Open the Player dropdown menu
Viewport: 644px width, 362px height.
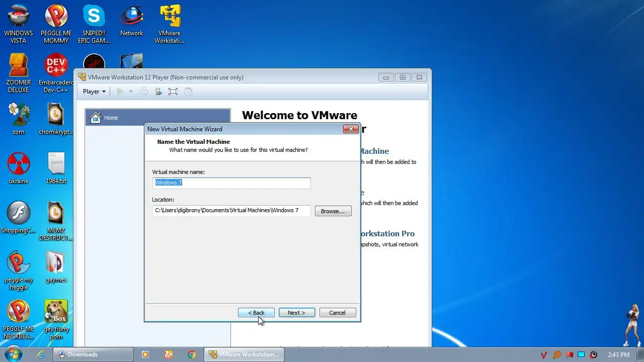click(94, 92)
